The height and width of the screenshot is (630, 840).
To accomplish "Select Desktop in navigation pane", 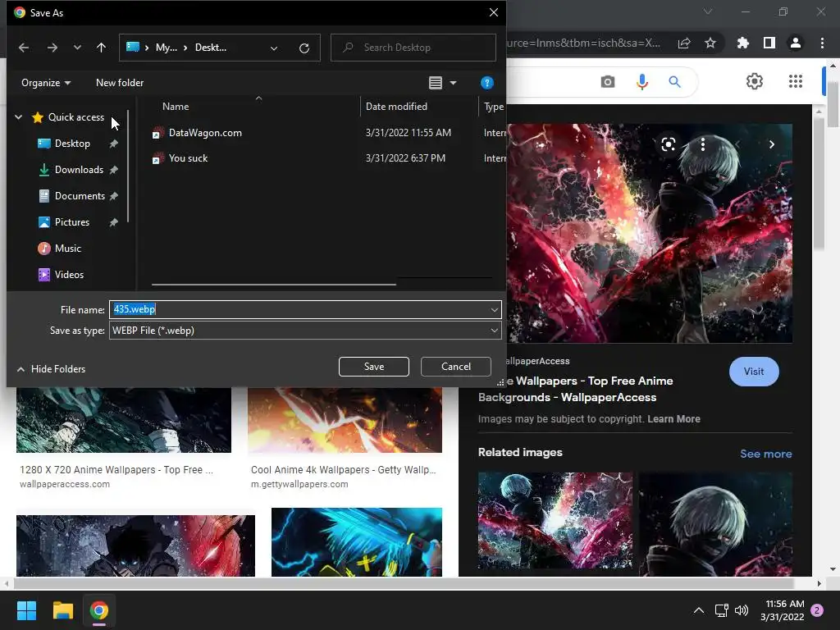I will [x=72, y=144].
